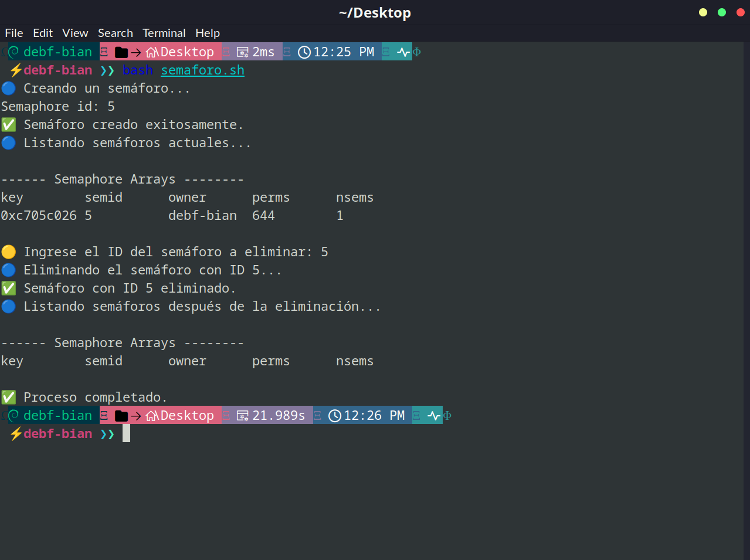Open the View menu
The width and height of the screenshot is (750, 560).
(x=75, y=33)
